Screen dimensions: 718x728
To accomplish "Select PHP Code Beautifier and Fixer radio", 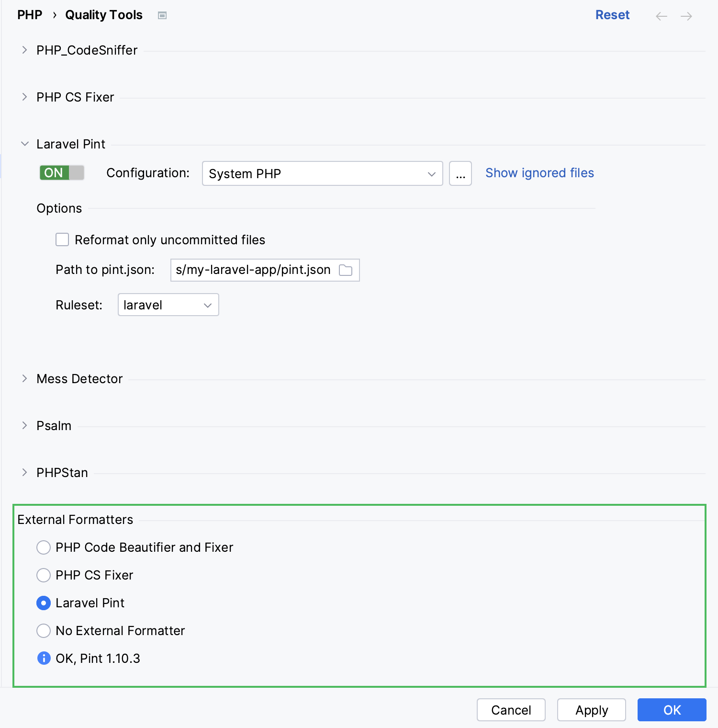I will [x=44, y=547].
